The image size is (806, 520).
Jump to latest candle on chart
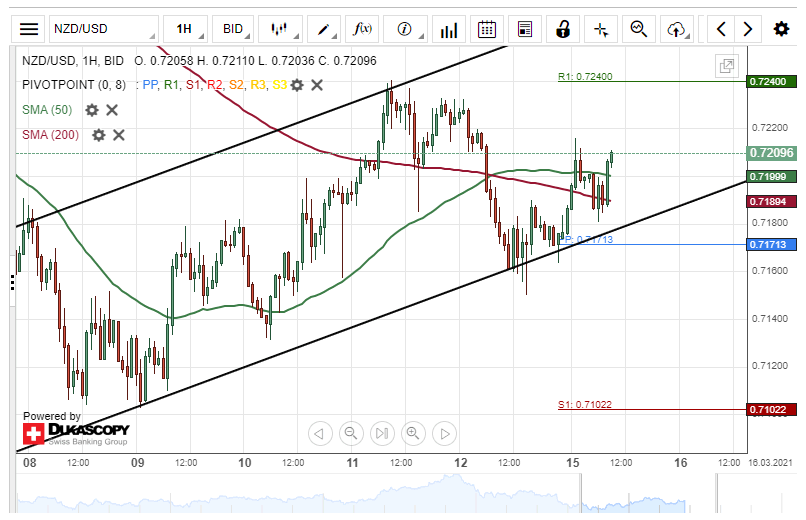click(381, 433)
